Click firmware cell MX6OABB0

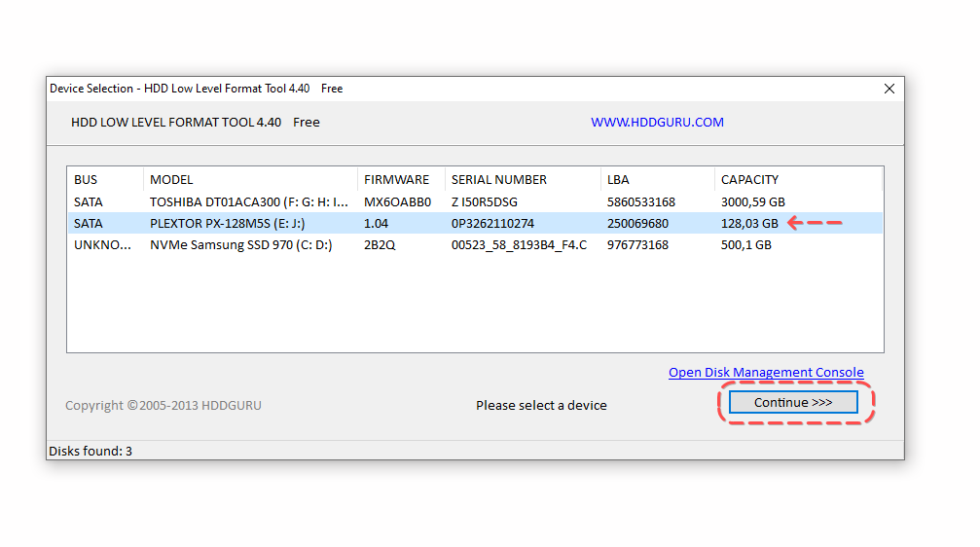[x=397, y=201]
